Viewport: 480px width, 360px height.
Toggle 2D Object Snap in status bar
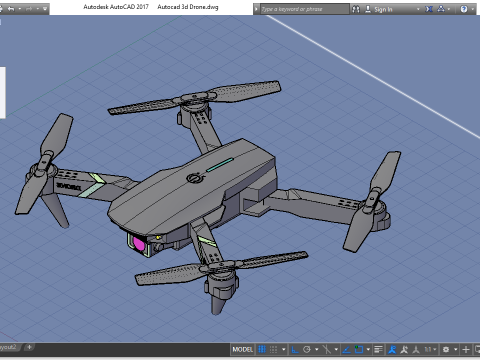pos(359,349)
